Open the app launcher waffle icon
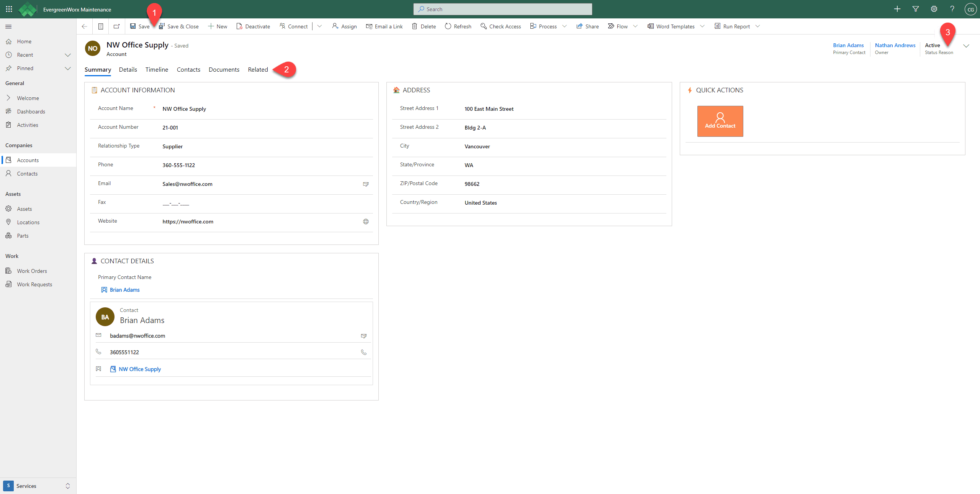Image resolution: width=980 pixels, height=494 pixels. coord(8,9)
